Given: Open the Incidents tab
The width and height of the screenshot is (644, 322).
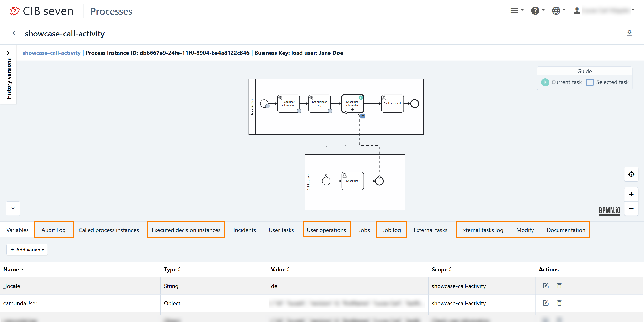Looking at the screenshot, I should coord(244,230).
